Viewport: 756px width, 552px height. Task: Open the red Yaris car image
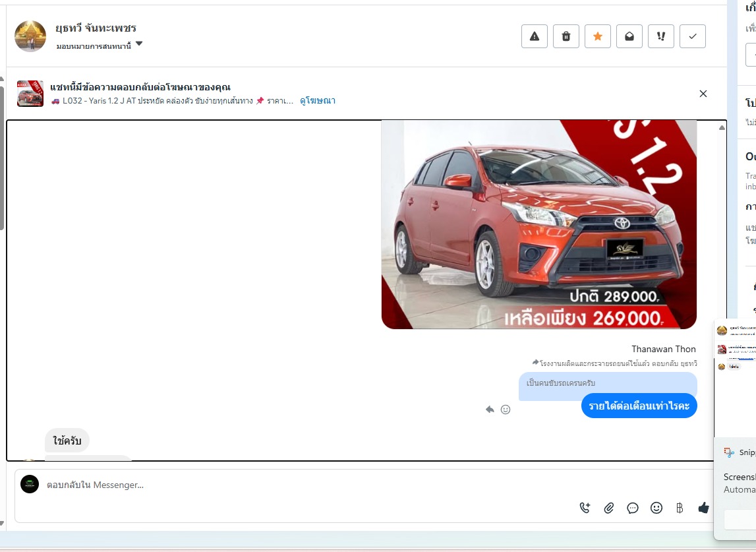pos(538,224)
